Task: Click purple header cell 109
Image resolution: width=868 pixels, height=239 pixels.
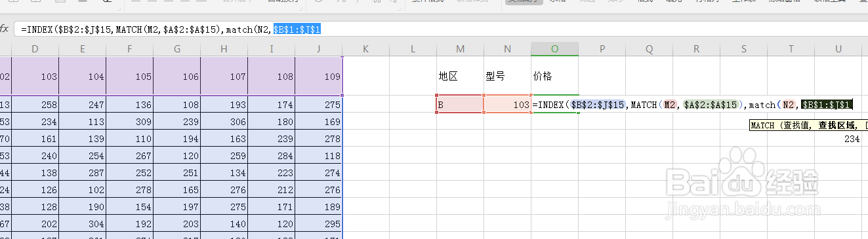Action: tap(318, 76)
